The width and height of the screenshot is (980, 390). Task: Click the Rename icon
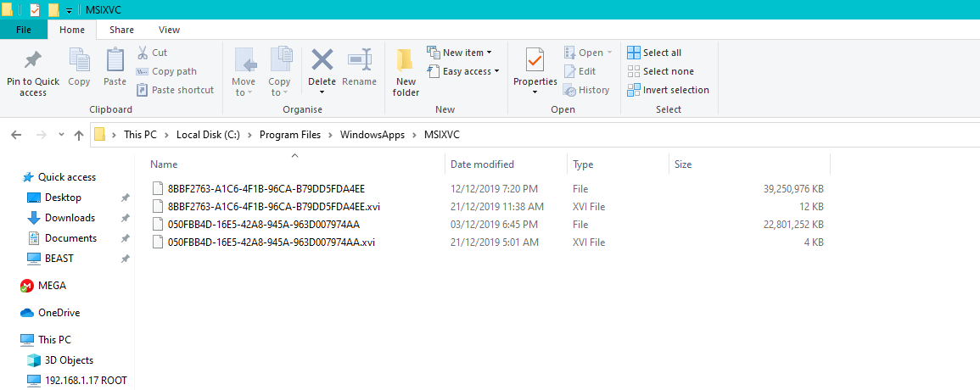point(360,60)
